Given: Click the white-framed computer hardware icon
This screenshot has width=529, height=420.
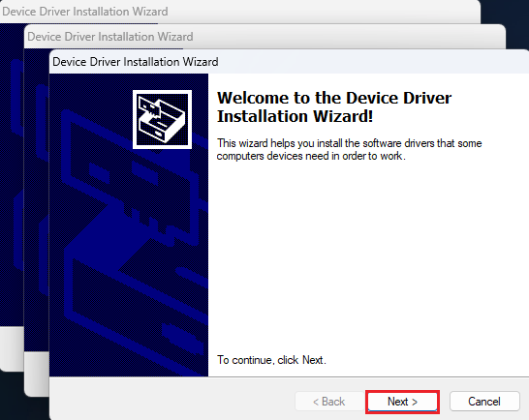Looking at the screenshot, I should coord(162,119).
